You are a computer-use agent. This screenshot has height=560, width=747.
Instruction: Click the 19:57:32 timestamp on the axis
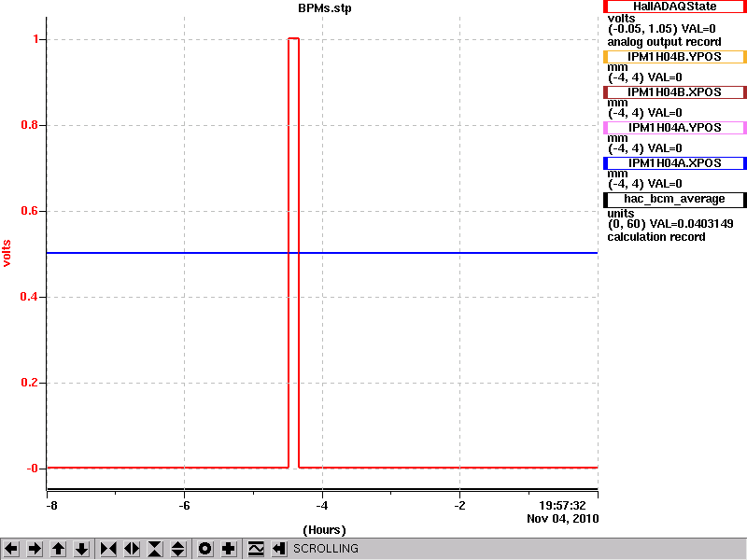[x=562, y=506]
